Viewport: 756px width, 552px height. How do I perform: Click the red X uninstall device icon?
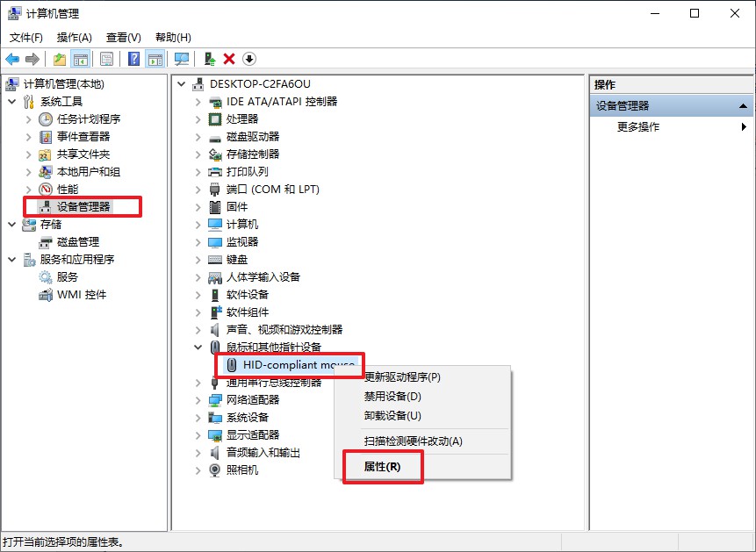click(229, 60)
